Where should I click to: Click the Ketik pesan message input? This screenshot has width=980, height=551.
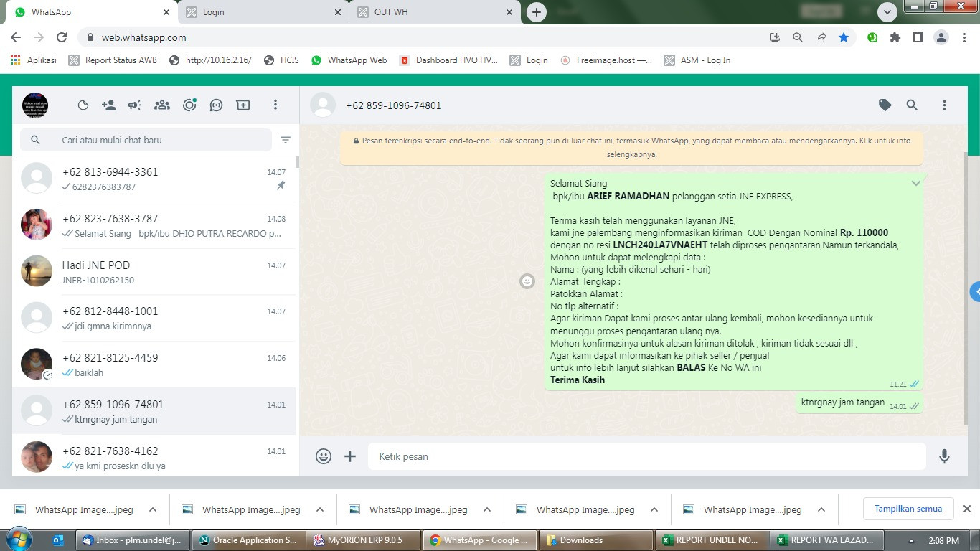[647, 456]
